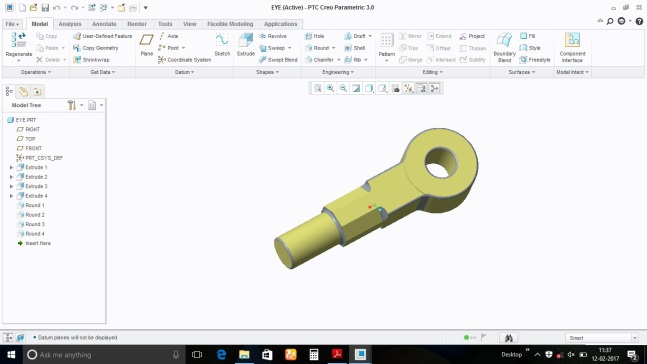647x364 pixels.
Task: Click User-Defined Feature
Action: click(103, 36)
